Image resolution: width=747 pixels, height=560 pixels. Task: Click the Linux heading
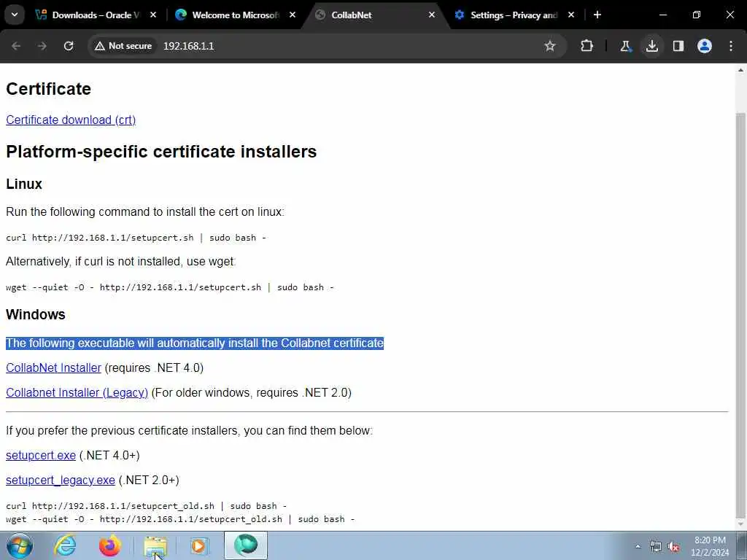[x=24, y=184]
